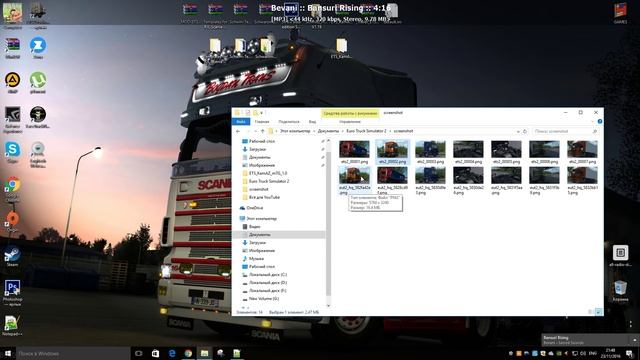640x360 pixels.
Task: Launch Edge browser from the taskbar
Action: (x=172, y=353)
